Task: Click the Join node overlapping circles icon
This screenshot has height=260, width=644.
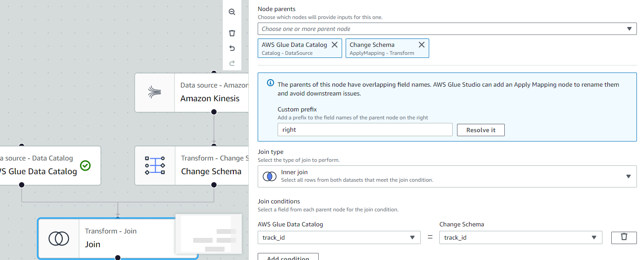Action: [x=59, y=238]
